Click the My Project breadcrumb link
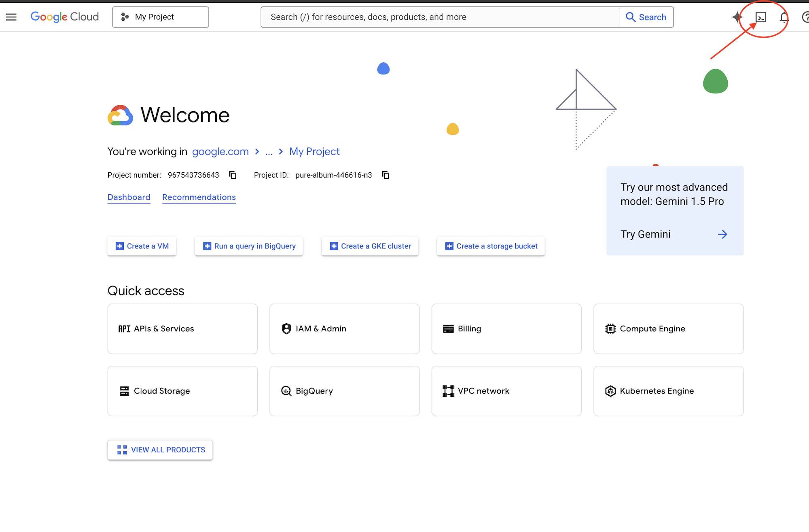This screenshot has height=532, width=809. tap(314, 151)
